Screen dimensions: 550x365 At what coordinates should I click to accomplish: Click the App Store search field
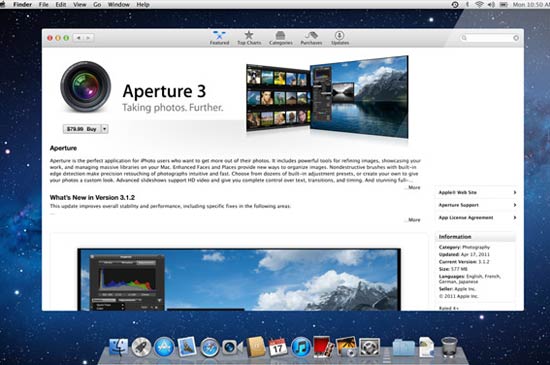pyautogui.click(x=490, y=38)
